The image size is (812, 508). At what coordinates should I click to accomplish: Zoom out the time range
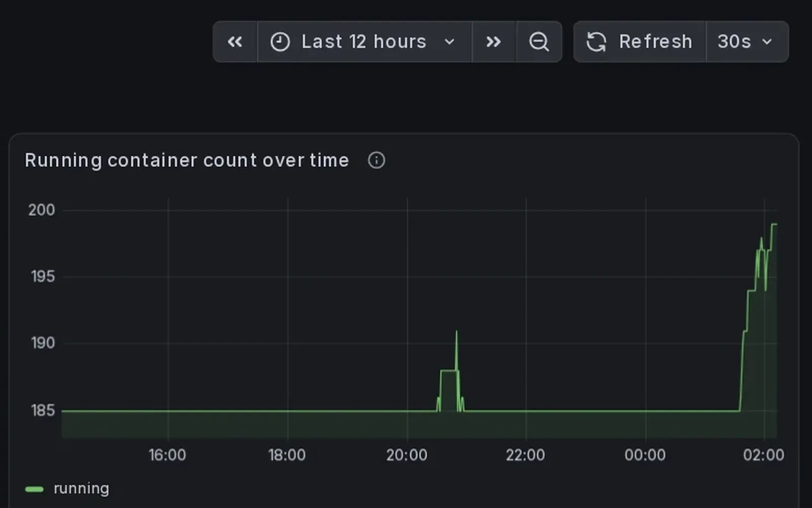coord(539,42)
